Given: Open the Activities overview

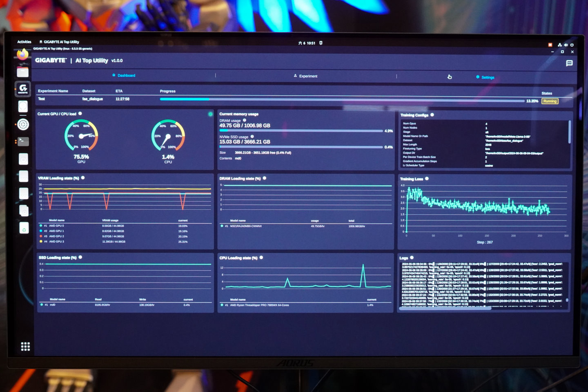Looking at the screenshot, I should [24, 42].
